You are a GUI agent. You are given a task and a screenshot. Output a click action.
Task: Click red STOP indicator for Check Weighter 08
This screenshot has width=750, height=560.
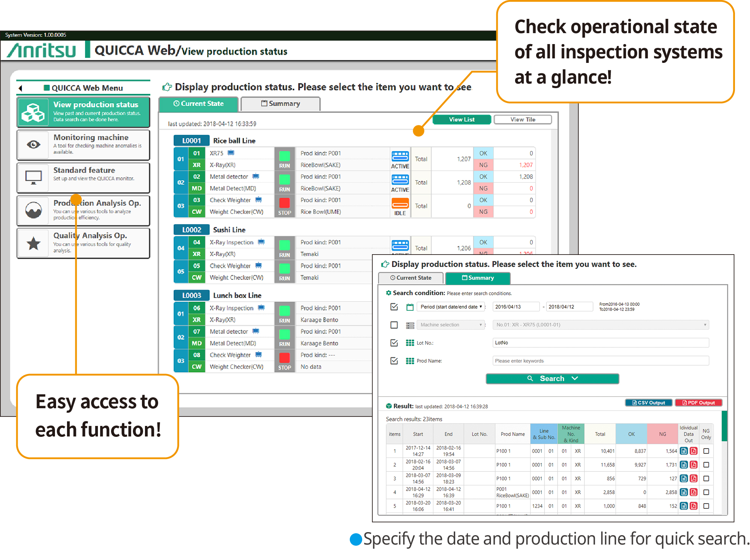(x=285, y=358)
